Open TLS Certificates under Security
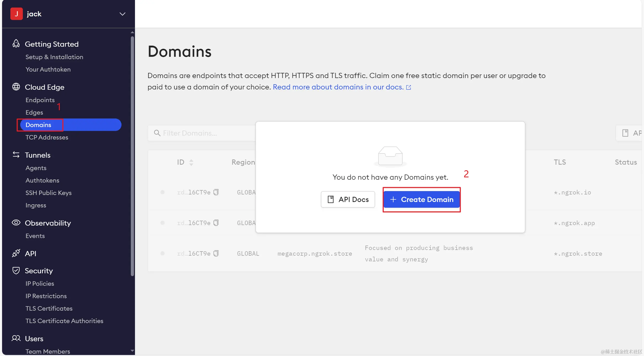Viewport: 644px width, 356px height. [x=49, y=308]
